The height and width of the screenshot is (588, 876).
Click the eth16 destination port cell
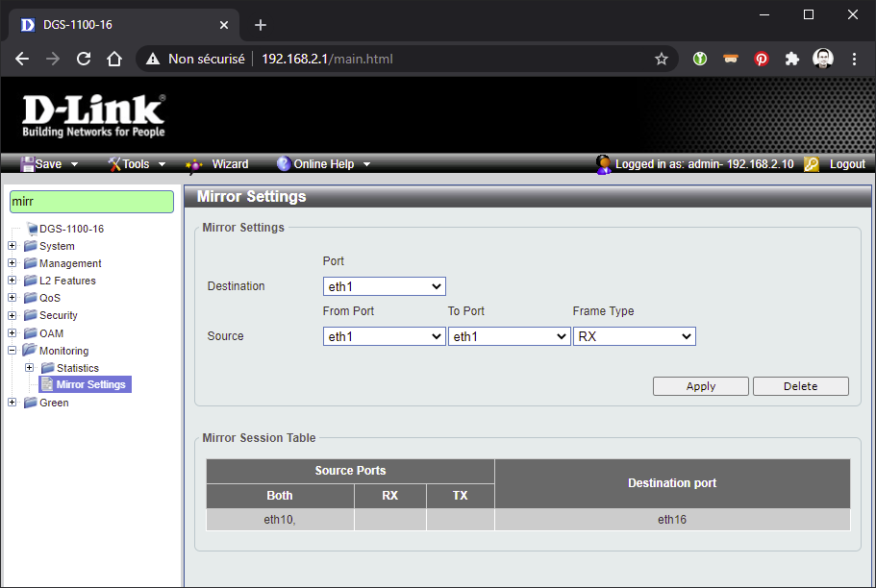click(672, 520)
